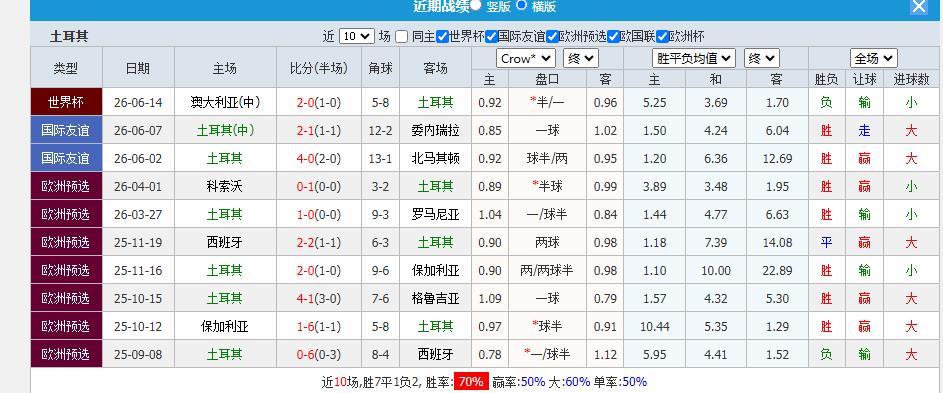Click the 日期 column header
943x393 pixels.
(x=138, y=68)
